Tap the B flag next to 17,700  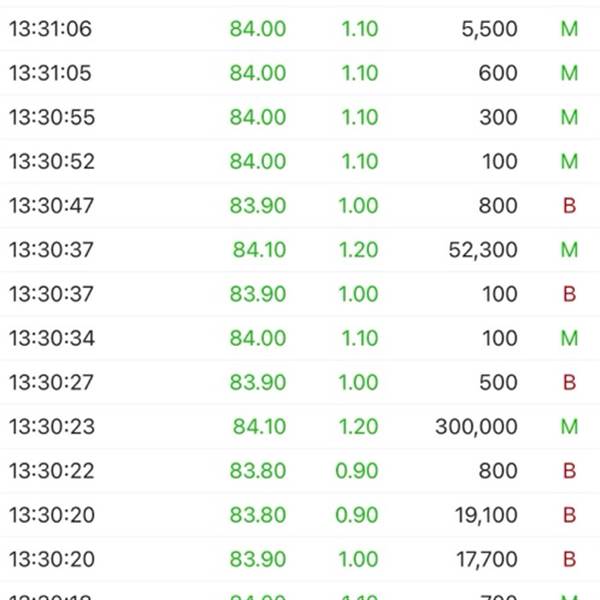(x=569, y=559)
